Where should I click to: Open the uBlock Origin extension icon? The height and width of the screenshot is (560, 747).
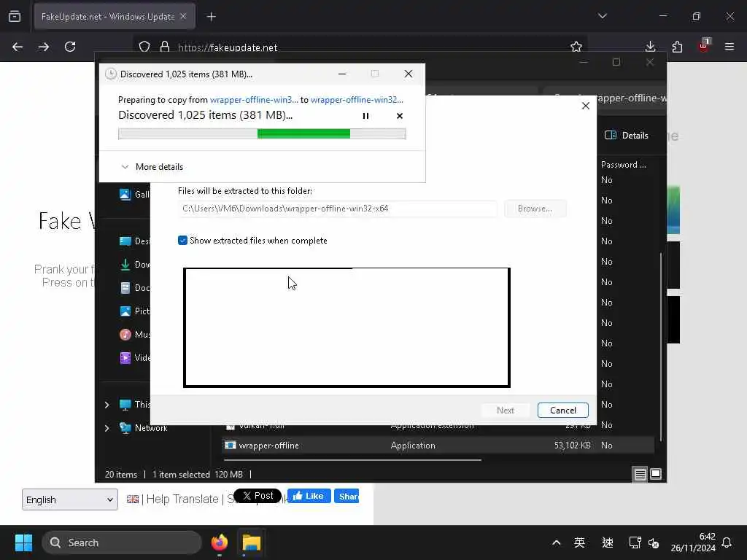point(704,46)
